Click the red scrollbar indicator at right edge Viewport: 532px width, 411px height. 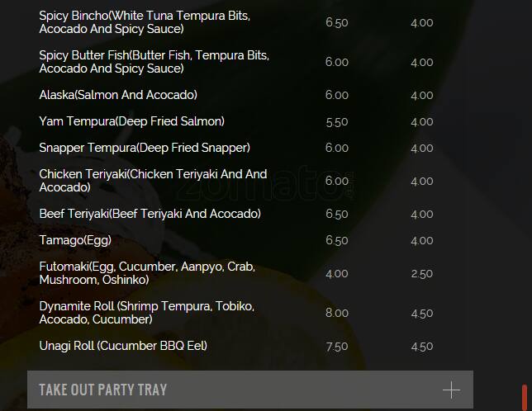click(524, 396)
